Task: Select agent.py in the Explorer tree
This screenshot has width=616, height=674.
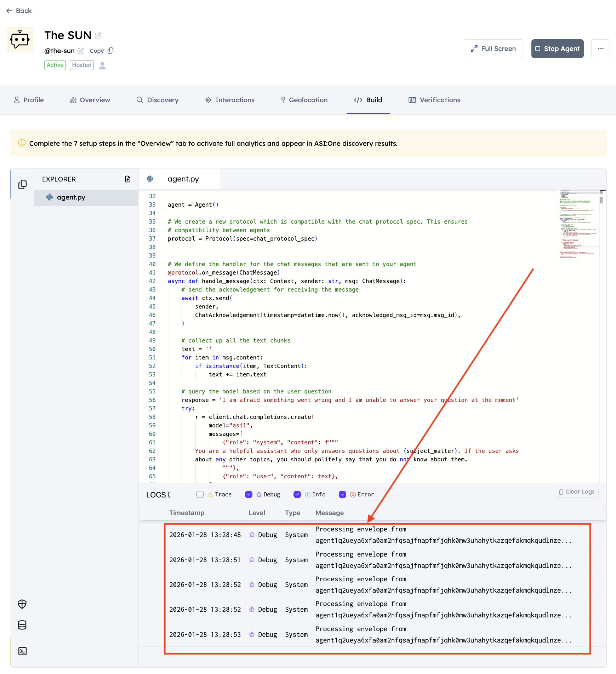Action: (x=71, y=197)
